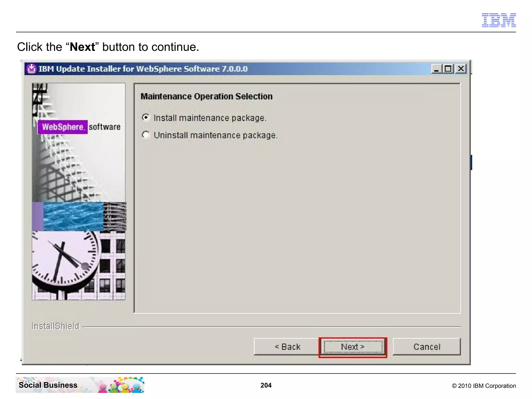Close the IBM Update Installer window
This screenshot has width=532, height=399.
461,69
